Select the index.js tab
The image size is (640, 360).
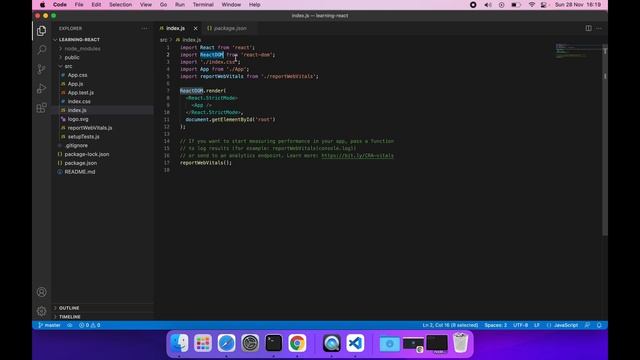pyautogui.click(x=176, y=28)
